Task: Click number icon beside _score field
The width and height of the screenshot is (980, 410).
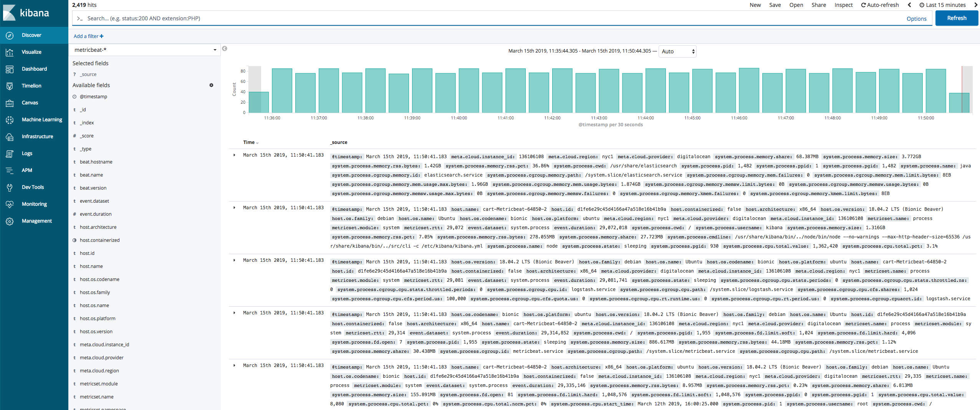Action: [74, 136]
